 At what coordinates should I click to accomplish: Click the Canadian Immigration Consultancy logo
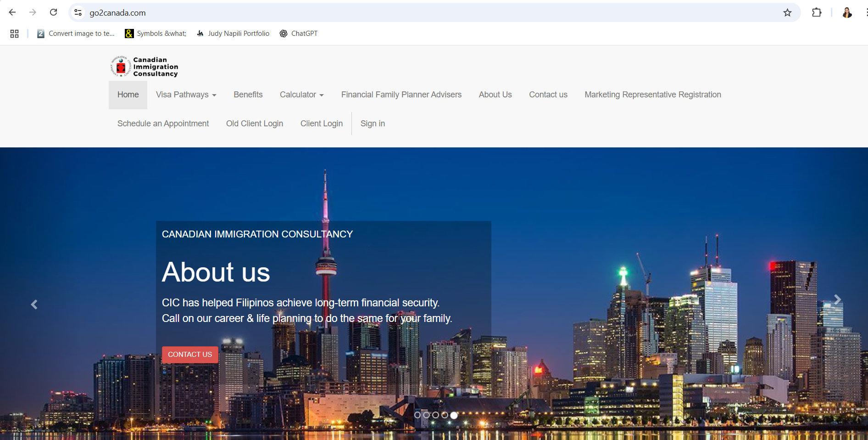[144, 67]
